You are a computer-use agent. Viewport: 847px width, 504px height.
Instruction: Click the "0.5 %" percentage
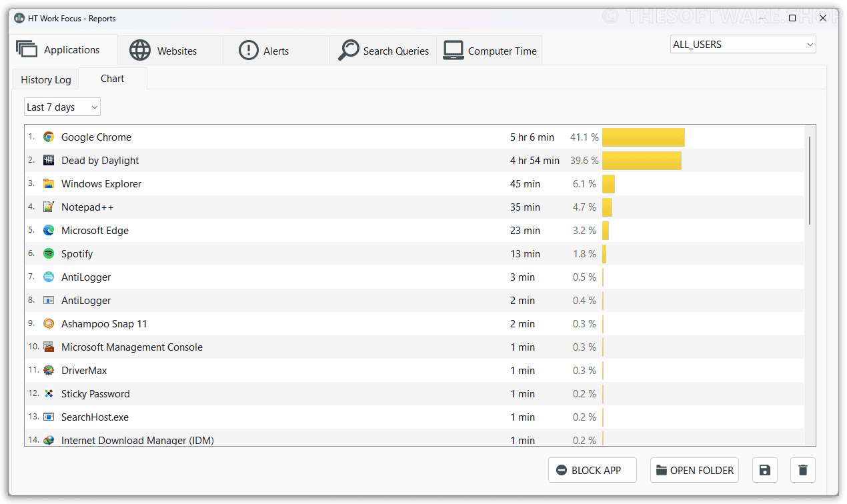(584, 277)
